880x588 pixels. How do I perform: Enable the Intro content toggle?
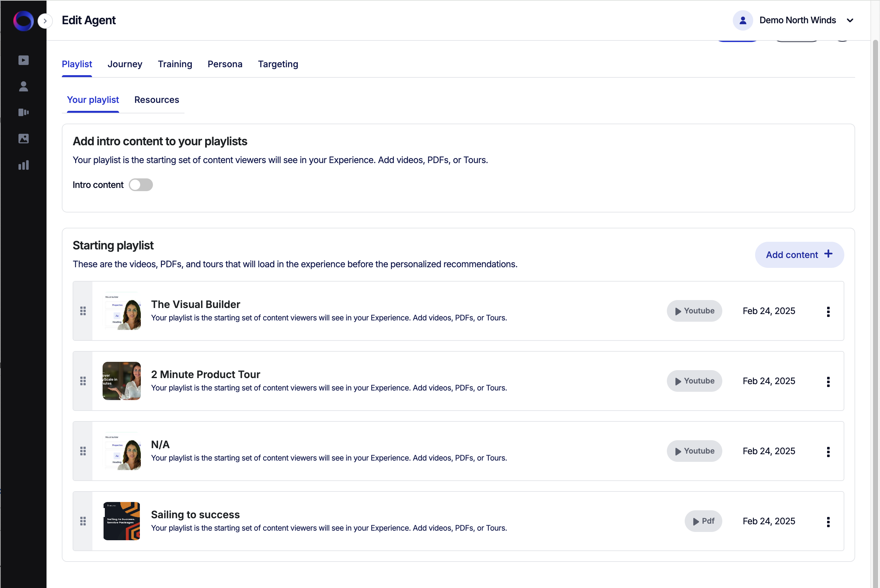(x=141, y=185)
